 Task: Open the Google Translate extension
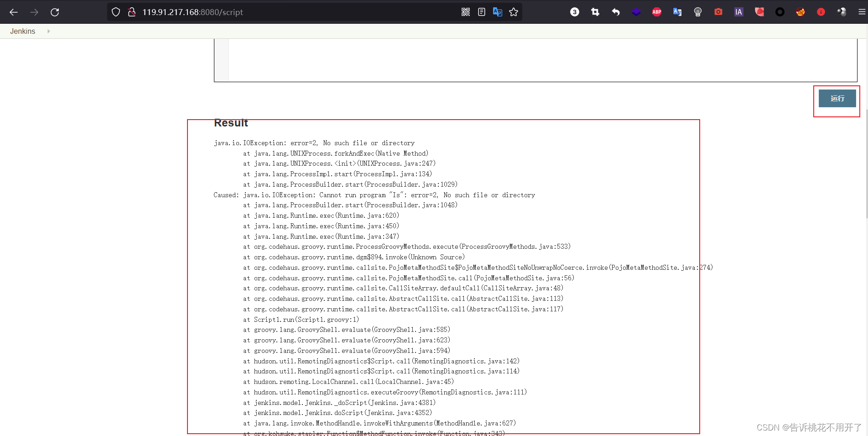(x=677, y=12)
